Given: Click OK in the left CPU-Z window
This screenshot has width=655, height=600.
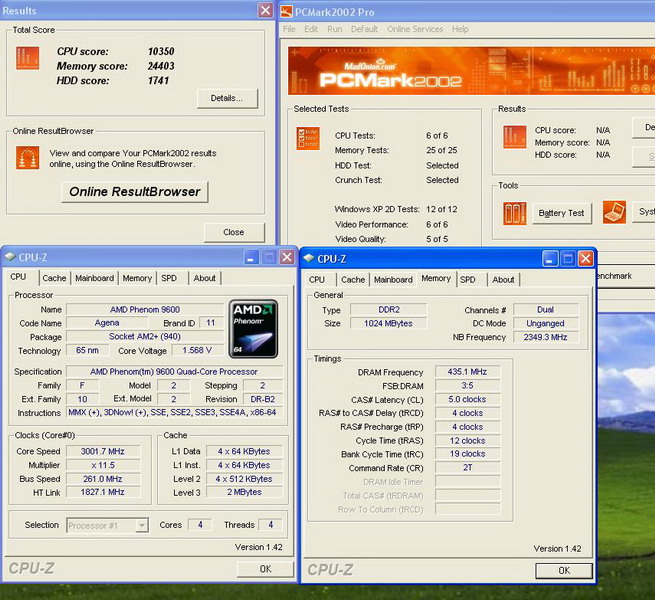Looking at the screenshot, I should (265, 569).
